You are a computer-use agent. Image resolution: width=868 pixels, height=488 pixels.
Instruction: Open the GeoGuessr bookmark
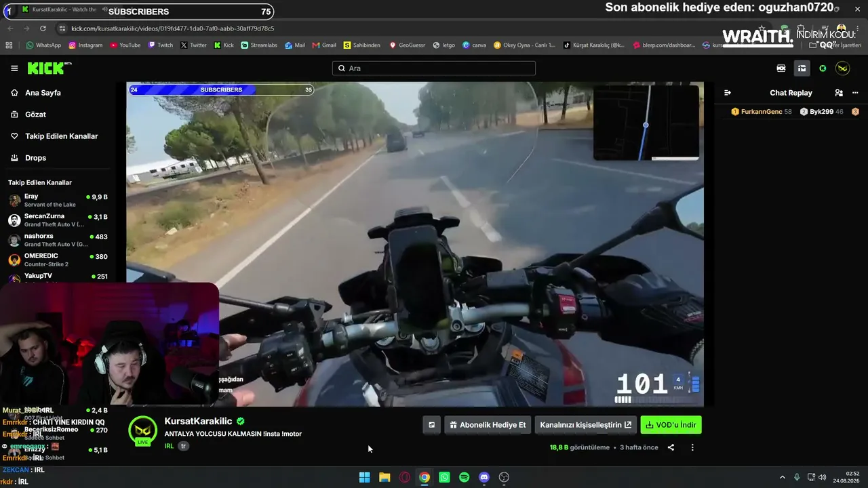[407, 45]
